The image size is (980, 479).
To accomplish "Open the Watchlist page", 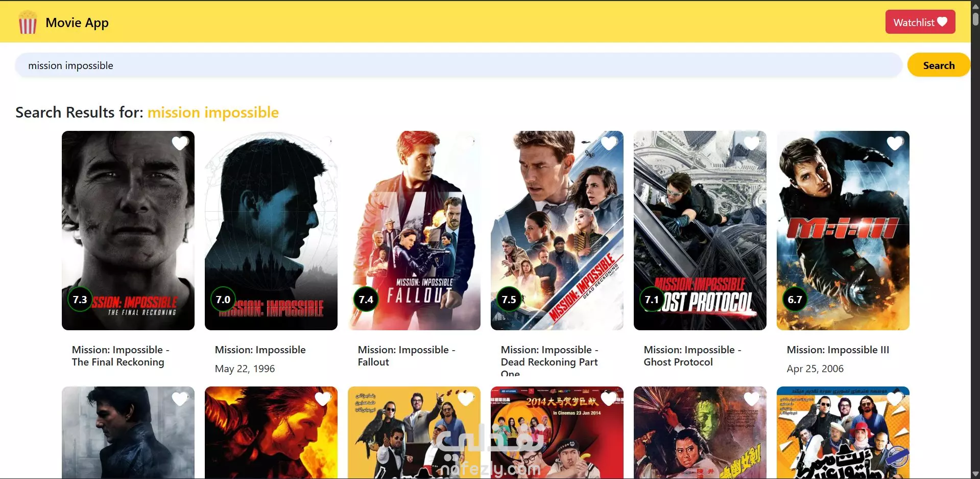I will pyautogui.click(x=920, y=22).
